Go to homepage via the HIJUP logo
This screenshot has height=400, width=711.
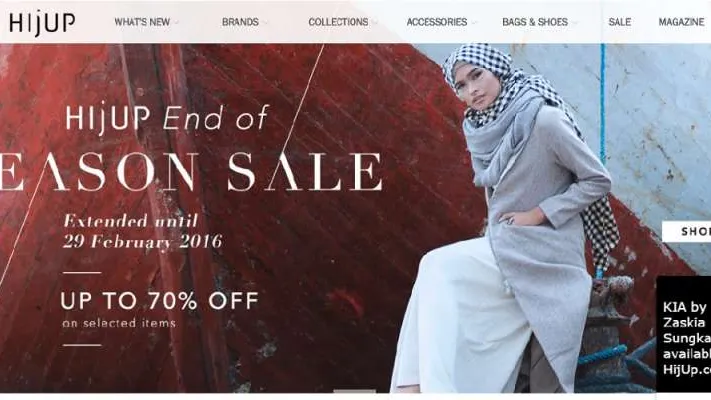click(42, 22)
